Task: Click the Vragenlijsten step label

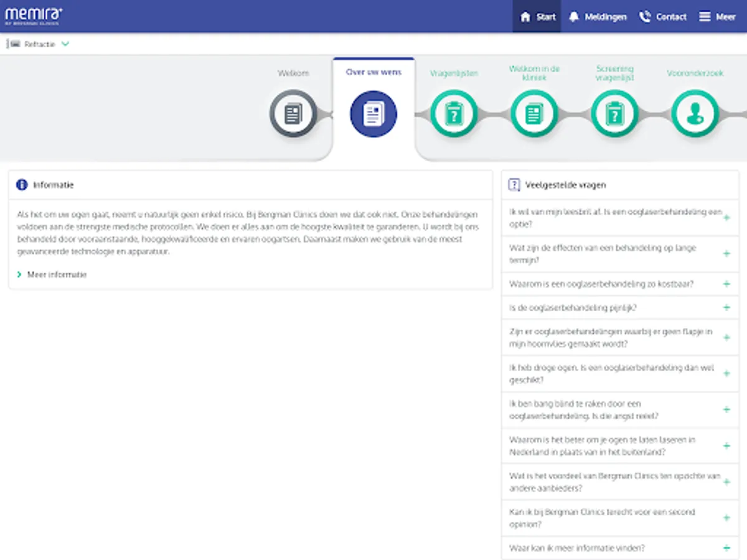Action: tap(454, 73)
